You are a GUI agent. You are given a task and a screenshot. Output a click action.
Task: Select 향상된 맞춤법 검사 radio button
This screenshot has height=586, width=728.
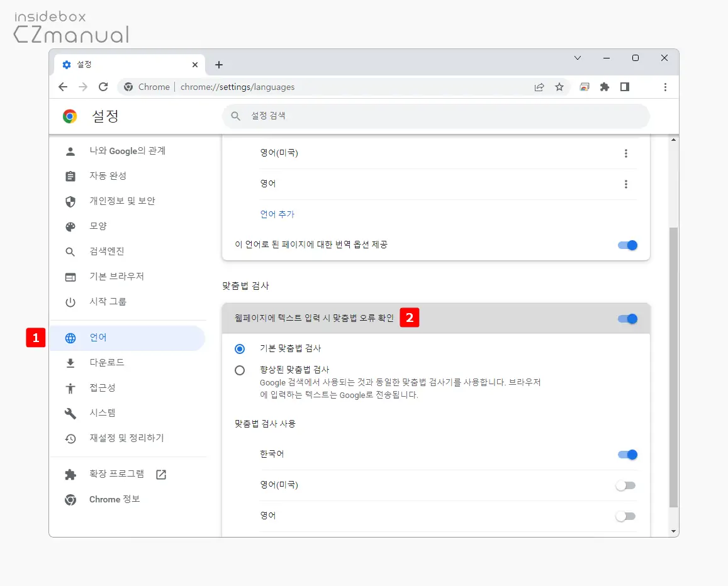pos(240,370)
